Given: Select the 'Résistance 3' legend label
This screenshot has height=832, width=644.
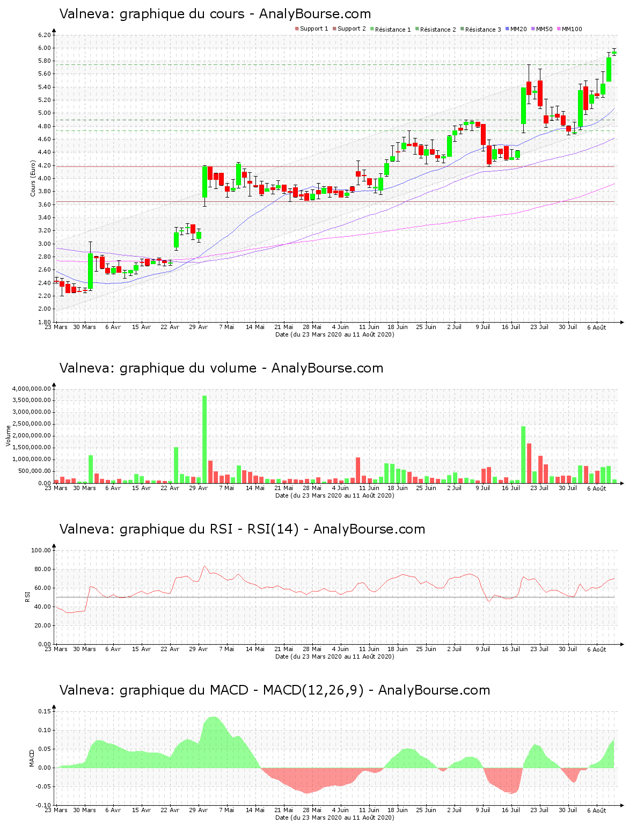Looking at the screenshot, I should [483, 29].
